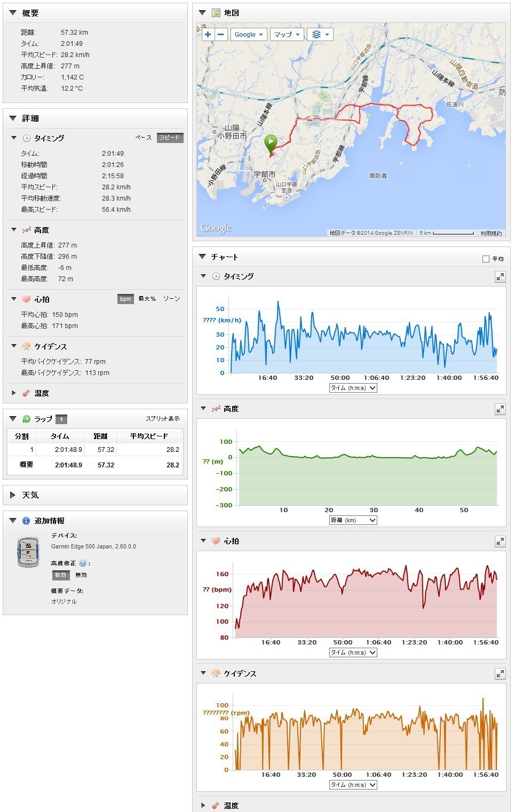Click the 平均スピード column header
The image size is (515, 812).
[149, 436]
